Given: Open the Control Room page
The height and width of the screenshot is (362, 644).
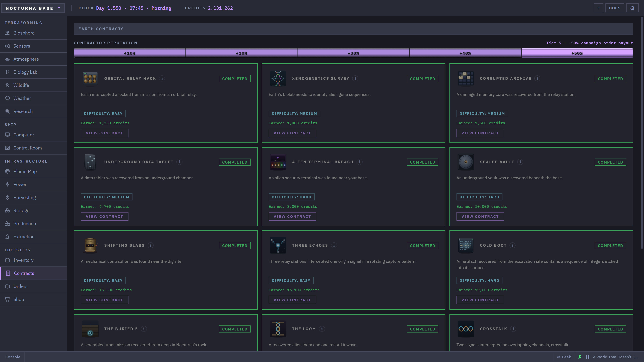Looking at the screenshot, I should [x=34, y=148].
